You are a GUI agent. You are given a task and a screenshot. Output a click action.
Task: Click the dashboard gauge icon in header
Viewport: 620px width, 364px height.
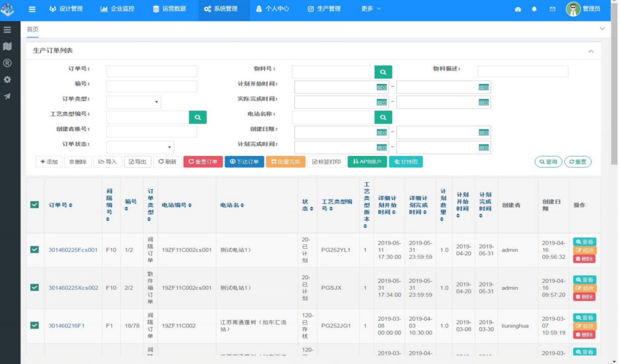point(518,9)
